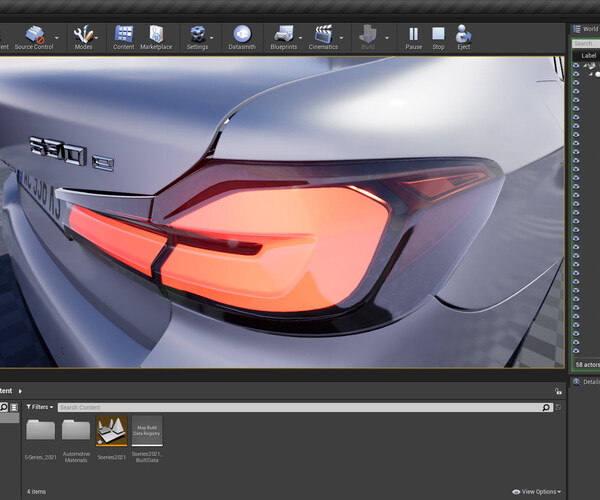600x500 pixels.
Task: Open the Cinematics clapperboard button
Action: pos(323,37)
